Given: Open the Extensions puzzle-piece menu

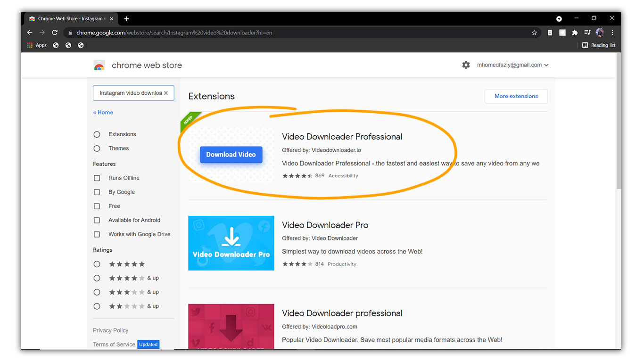Looking at the screenshot, I should coord(575,33).
